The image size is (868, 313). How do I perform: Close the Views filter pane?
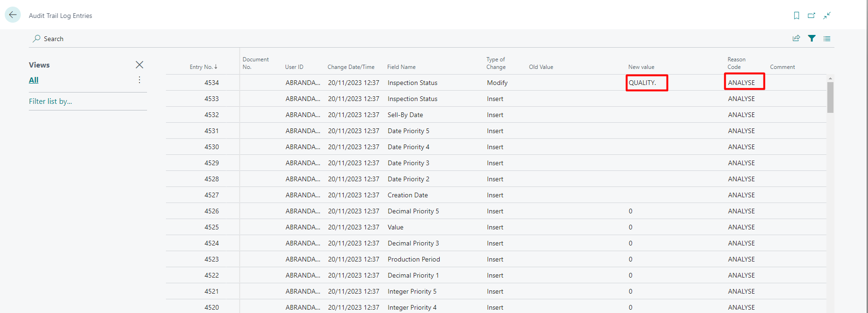[x=139, y=65]
